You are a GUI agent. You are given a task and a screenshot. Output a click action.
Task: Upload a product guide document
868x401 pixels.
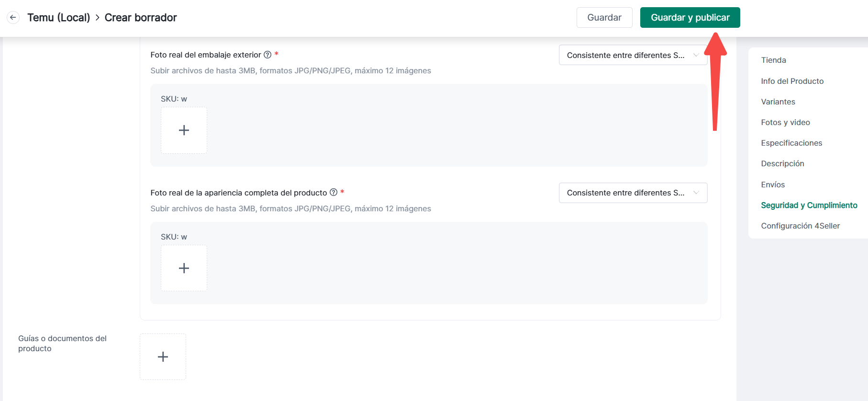click(x=163, y=357)
